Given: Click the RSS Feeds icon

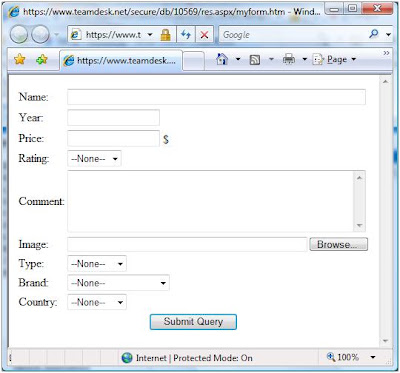Looking at the screenshot, I should (255, 60).
